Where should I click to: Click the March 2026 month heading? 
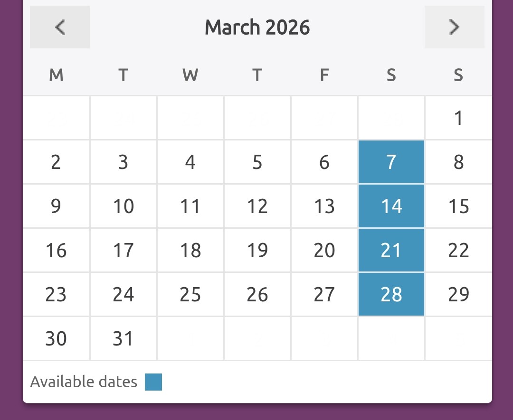(257, 28)
